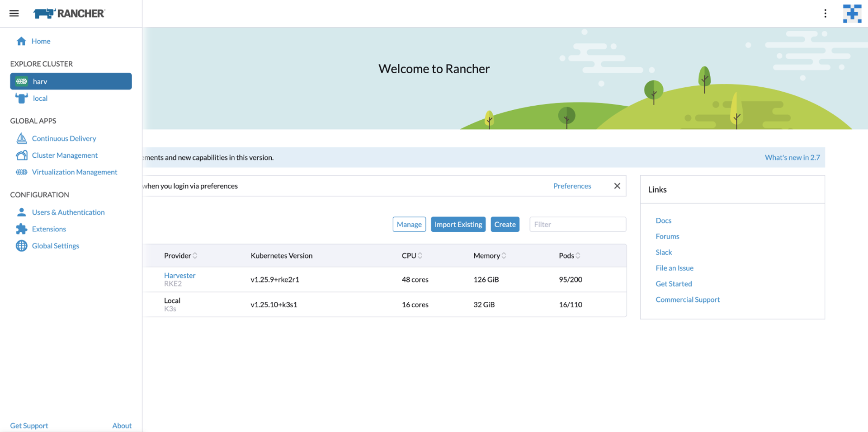
Task: Open the vertical three-dot options menu
Action: point(825,14)
